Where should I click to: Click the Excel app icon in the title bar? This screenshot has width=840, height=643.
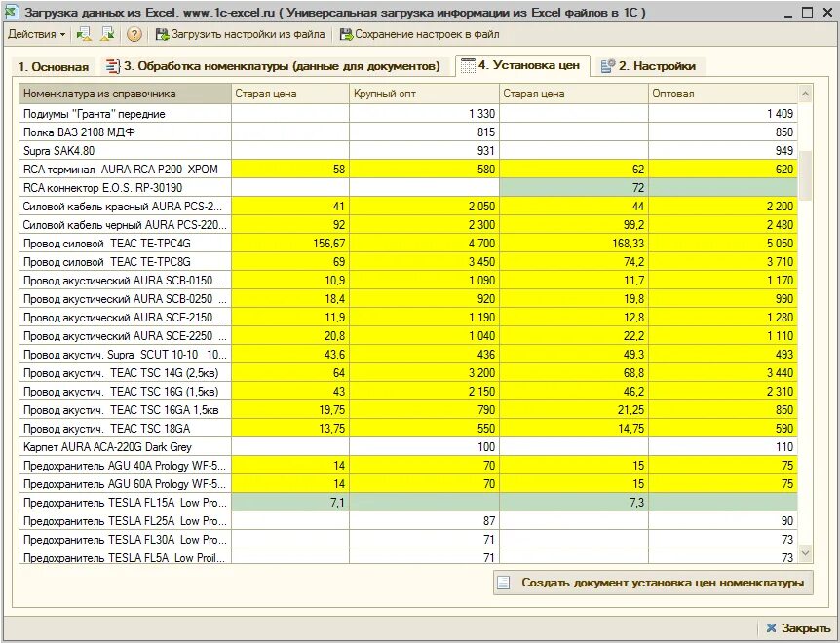pyautogui.click(x=12, y=12)
